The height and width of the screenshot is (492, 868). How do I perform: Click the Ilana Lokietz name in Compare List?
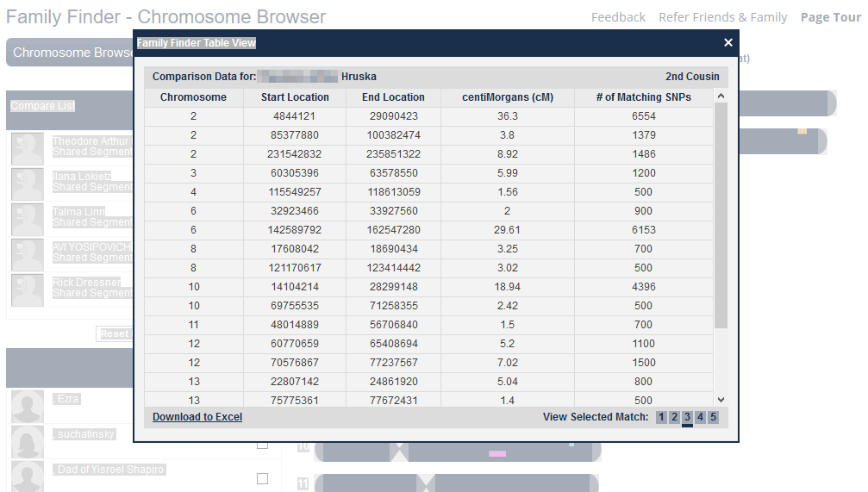[x=82, y=176]
